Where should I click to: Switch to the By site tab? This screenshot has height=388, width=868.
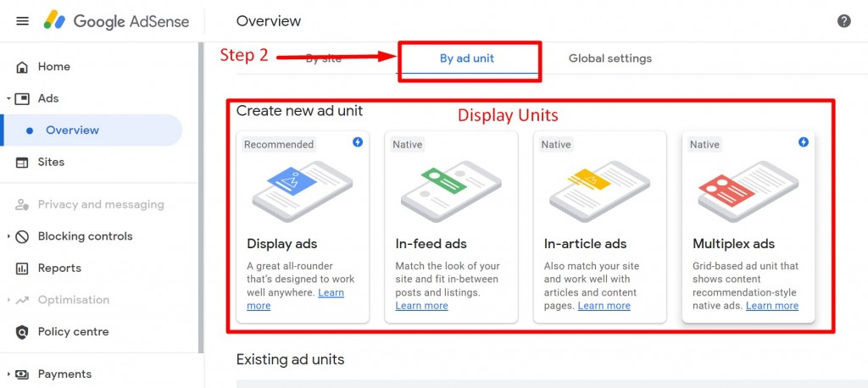[324, 58]
